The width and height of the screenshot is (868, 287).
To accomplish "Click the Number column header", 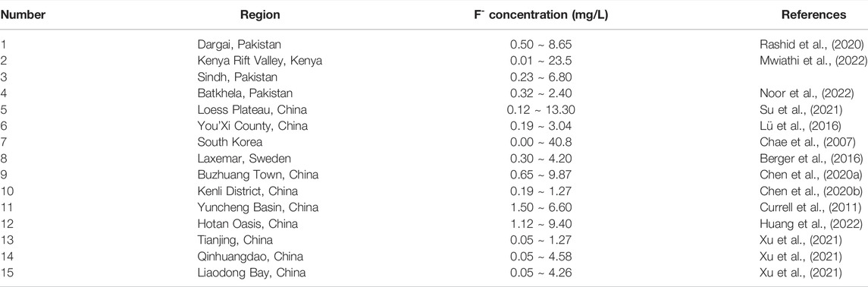I will (23, 15).
